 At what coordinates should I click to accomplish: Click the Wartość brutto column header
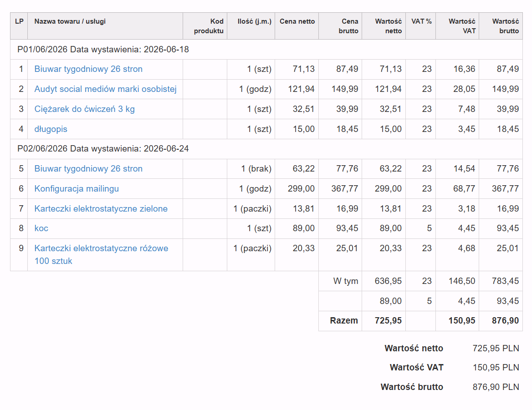506,26
